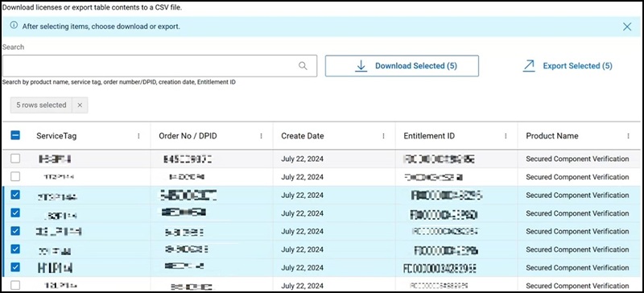The image size is (644, 293).
Task: Open the Order No / DPID column menu icon
Action: pos(261,136)
